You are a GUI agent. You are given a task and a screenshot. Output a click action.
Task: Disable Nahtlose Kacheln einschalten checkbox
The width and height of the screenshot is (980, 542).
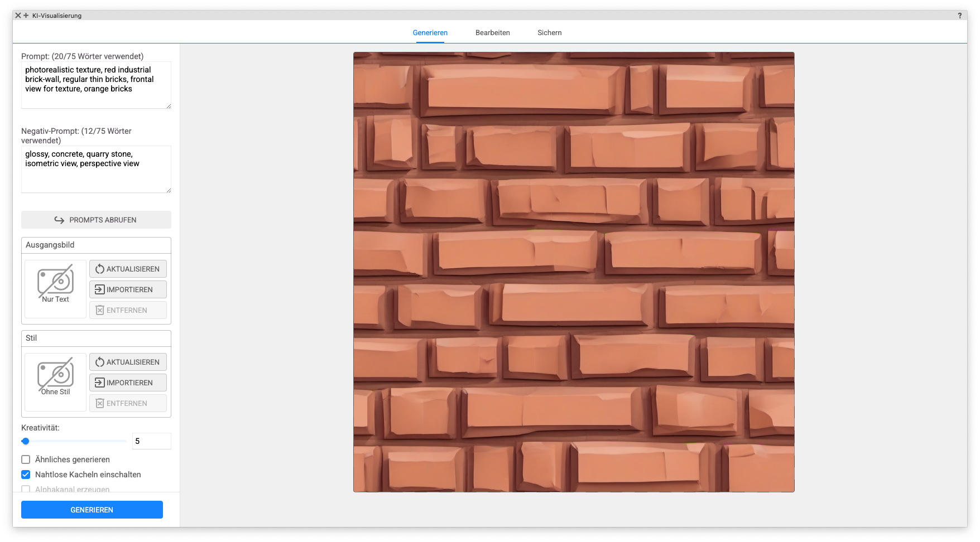[x=26, y=475]
